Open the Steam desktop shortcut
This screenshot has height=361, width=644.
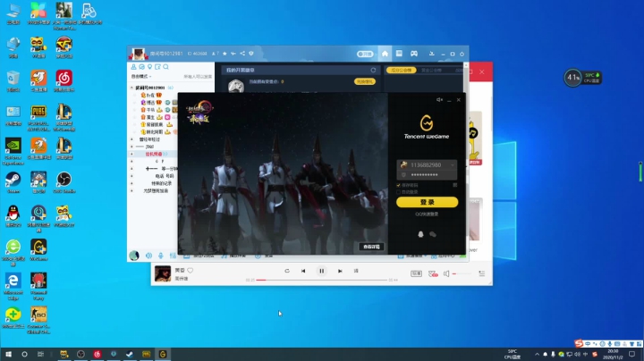click(x=13, y=182)
